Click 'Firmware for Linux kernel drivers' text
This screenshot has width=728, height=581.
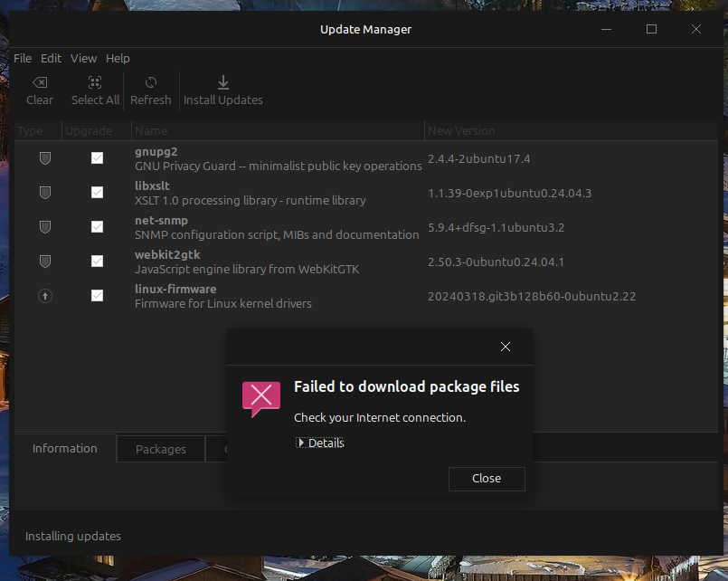222,304
